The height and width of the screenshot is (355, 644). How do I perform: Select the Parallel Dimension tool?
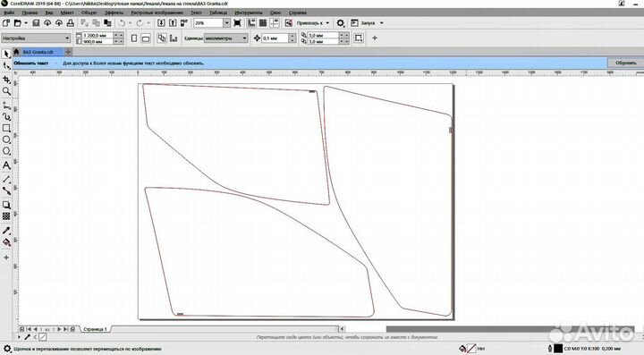tap(6, 180)
